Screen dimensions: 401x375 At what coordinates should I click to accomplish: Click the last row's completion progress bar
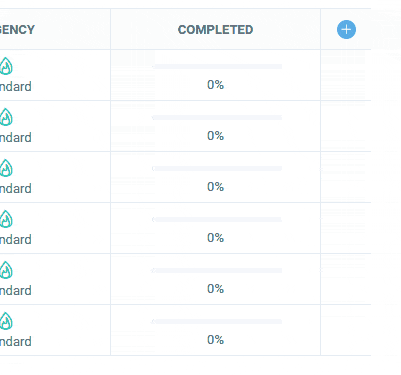[217, 321]
